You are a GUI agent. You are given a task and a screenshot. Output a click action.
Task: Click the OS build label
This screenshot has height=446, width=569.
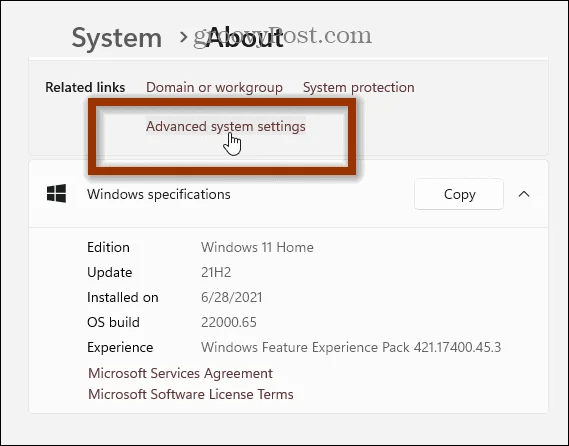click(x=113, y=322)
